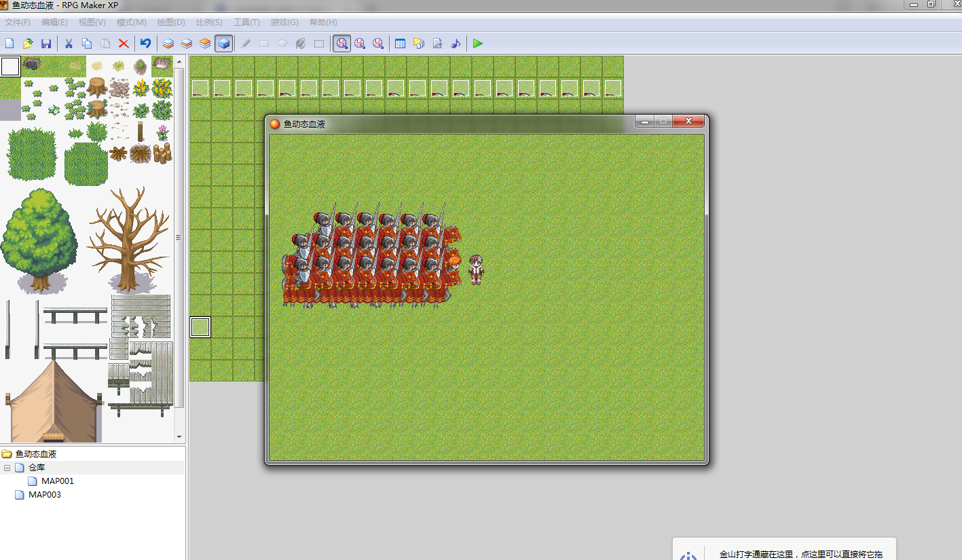The width and height of the screenshot is (962, 560).
Task: Delete selection using the red X icon
Action: click(x=124, y=43)
